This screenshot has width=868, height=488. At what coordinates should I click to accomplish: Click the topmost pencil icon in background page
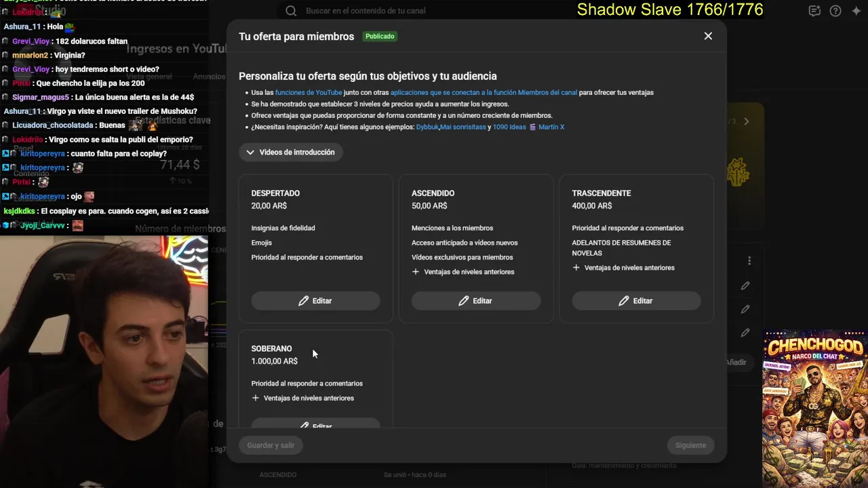tap(745, 286)
